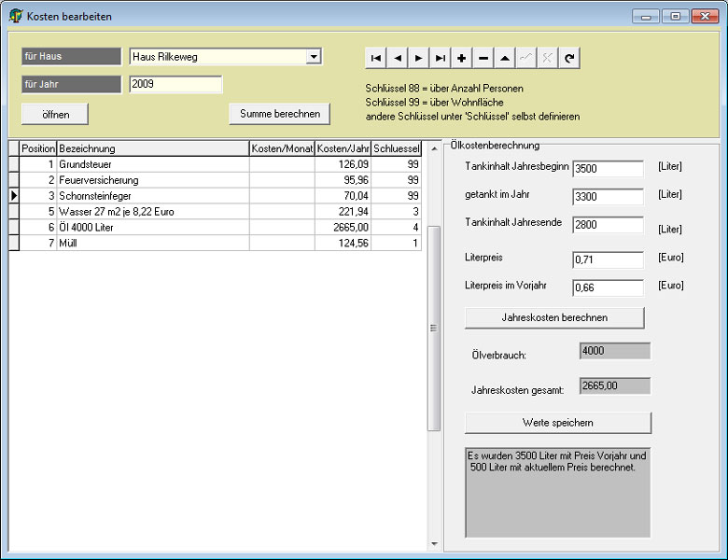The width and height of the screenshot is (728, 560).
Task: Click Kosten/Jahr value 2665,00 in table
Action: (x=343, y=228)
